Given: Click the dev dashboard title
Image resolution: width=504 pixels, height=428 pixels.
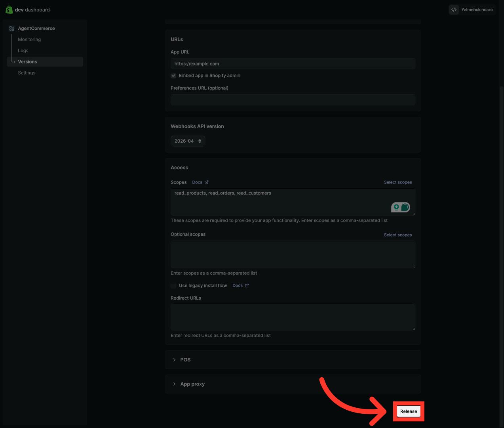Looking at the screenshot, I should [32, 10].
